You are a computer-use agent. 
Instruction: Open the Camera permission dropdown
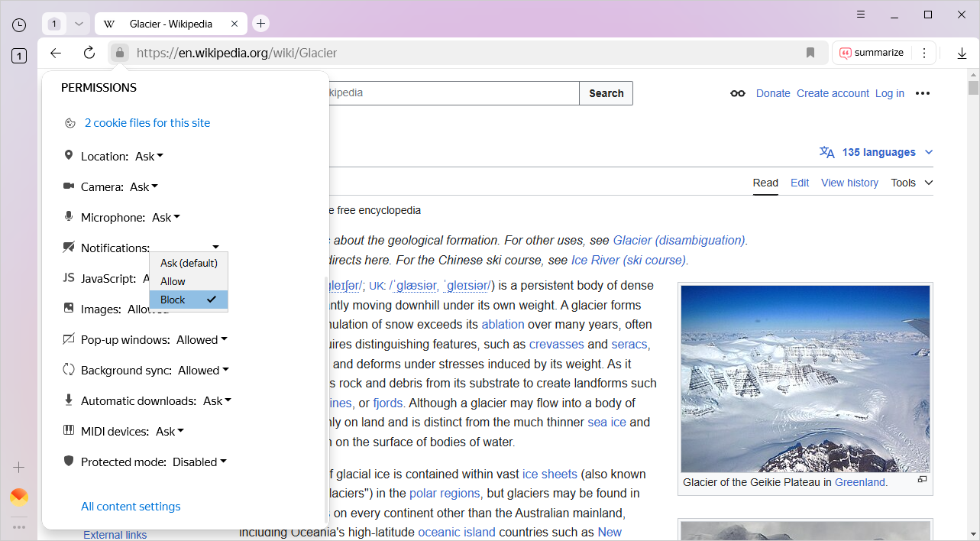tap(144, 187)
